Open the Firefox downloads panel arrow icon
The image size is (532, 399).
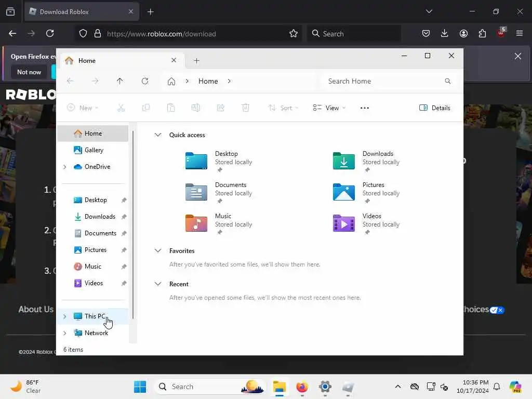point(445,33)
